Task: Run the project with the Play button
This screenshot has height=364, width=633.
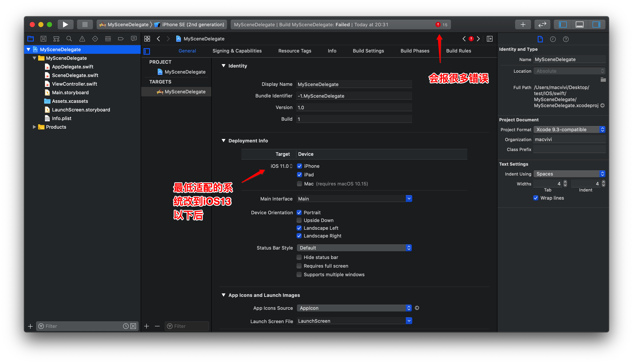Action: (x=65, y=25)
